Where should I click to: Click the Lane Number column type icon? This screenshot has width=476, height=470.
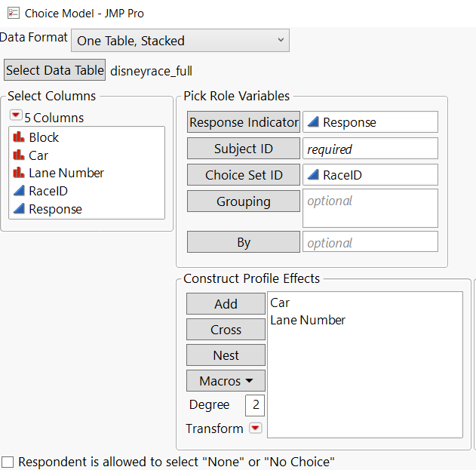point(19,173)
